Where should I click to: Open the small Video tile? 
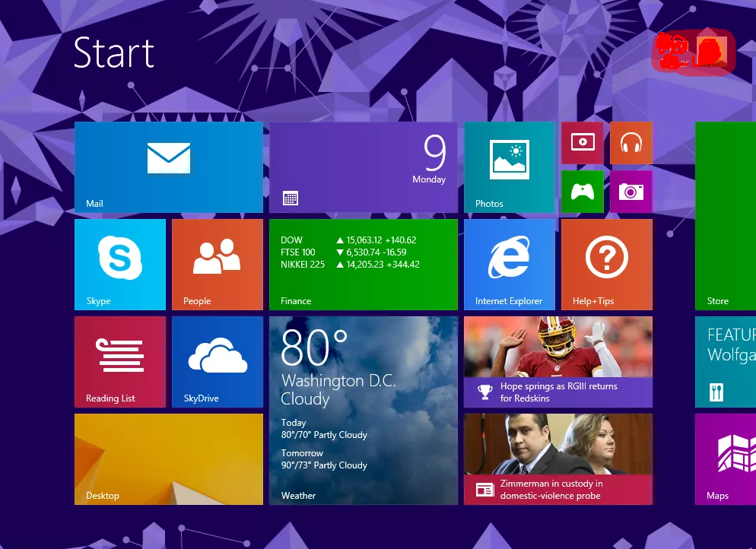point(583,143)
